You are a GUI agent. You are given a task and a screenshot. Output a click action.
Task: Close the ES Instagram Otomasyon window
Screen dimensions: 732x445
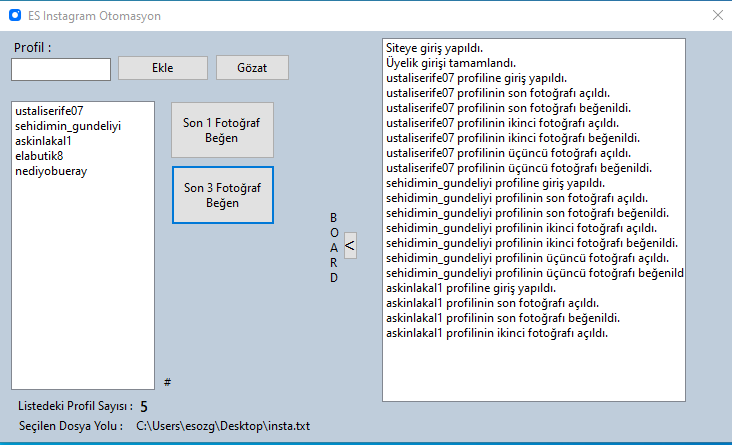tap(718, 15)
